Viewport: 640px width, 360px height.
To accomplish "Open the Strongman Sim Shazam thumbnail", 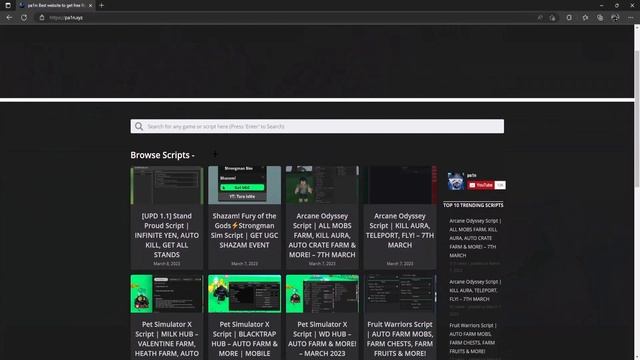I will [x=244, y=185].
